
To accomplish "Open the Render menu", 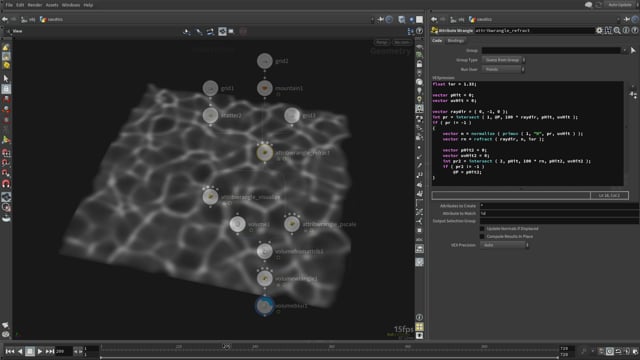I will (35, 5).
